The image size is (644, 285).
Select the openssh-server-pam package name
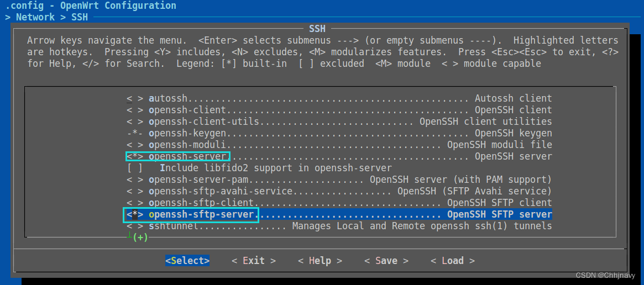coord(198,180)
